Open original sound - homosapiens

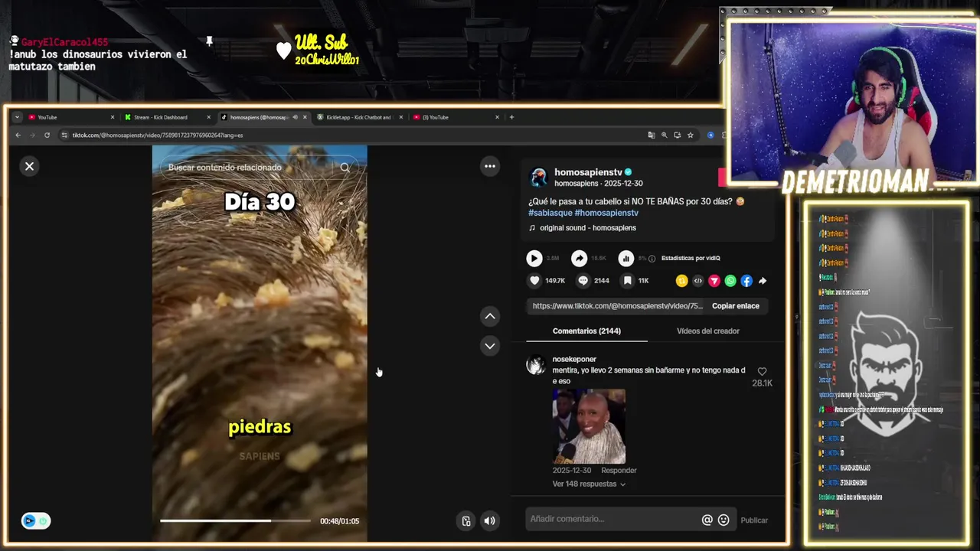coord(587,228)
